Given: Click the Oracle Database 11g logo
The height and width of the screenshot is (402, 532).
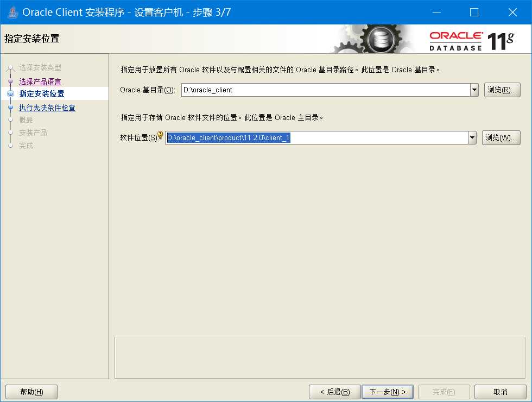Looking at the screenshot, I should tap(472, 41).
